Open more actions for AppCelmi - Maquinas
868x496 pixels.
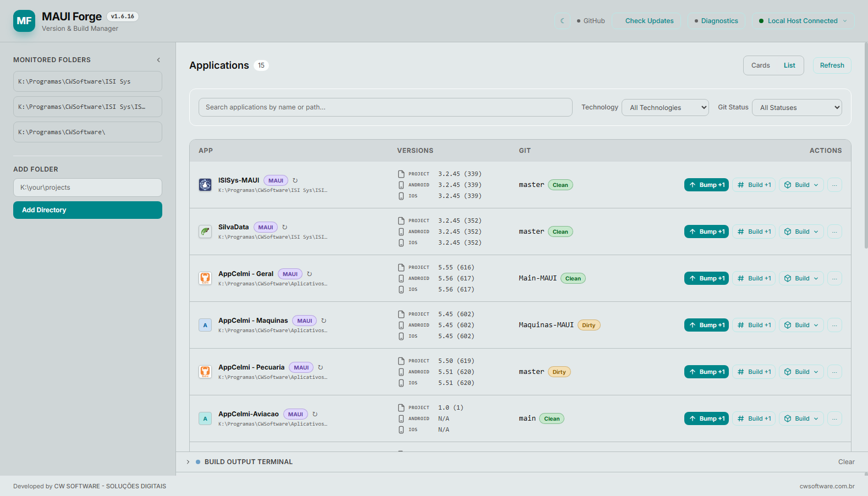[x=834, y=325]
